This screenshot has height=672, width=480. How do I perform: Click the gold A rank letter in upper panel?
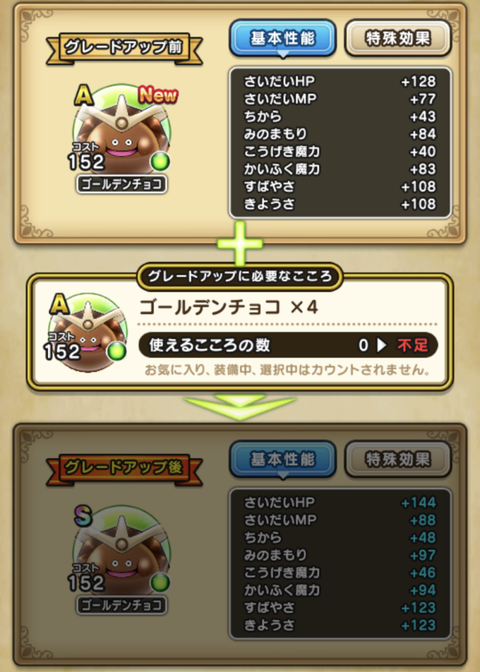[x=84, y=95]
